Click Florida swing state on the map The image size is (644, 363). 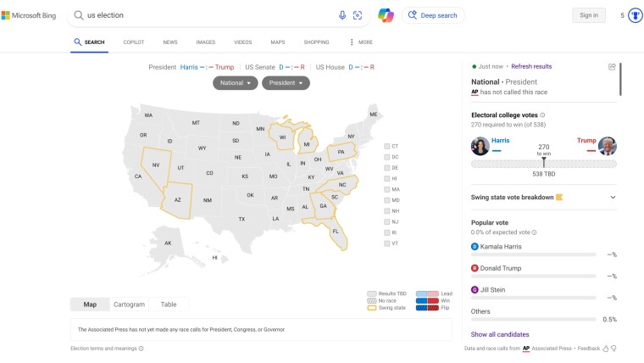click(x=336, y=232)
